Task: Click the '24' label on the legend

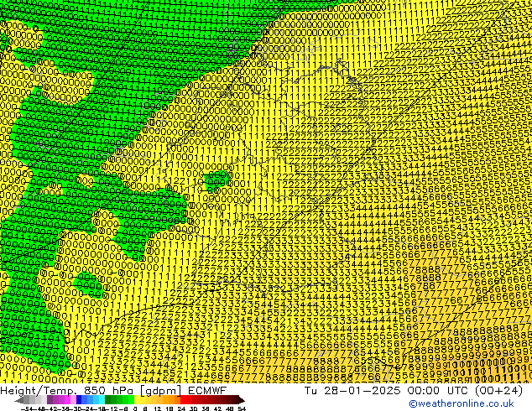Action: pyautogui.click(x=181, y=409)
